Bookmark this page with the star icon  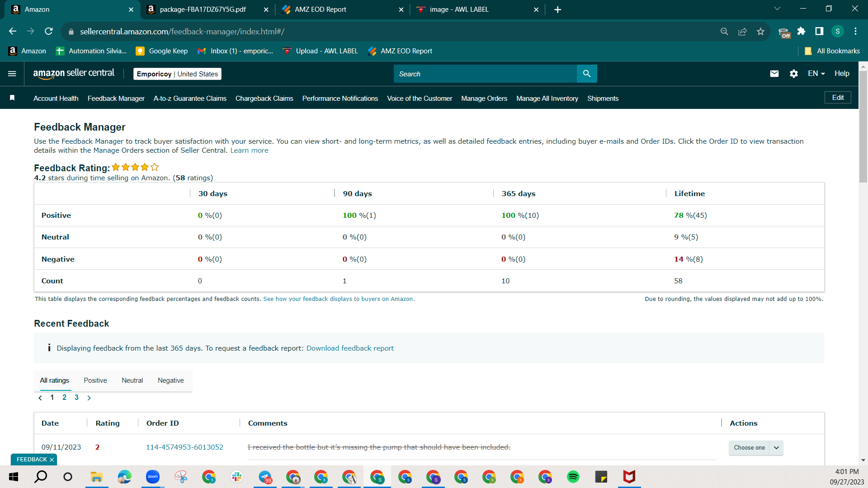coord(760,31)
